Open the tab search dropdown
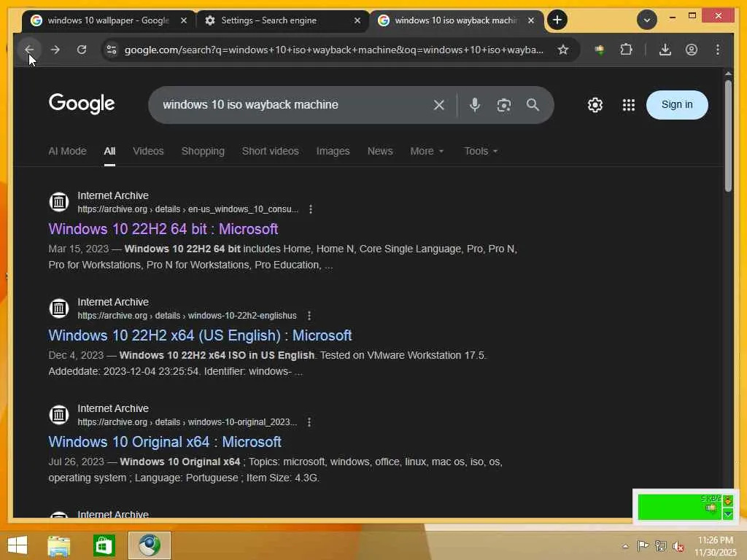The height and width of the screenshot is (560, 747). (647, 20)
